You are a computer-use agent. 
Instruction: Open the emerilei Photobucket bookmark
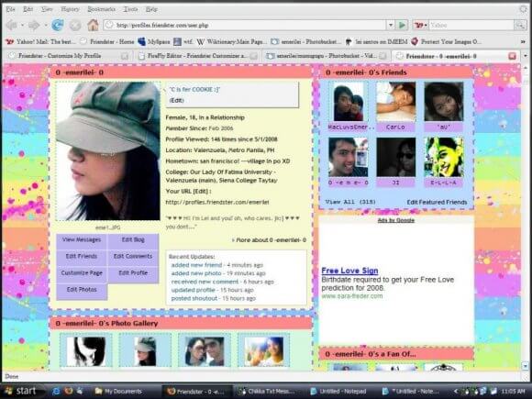coord(306,41)
